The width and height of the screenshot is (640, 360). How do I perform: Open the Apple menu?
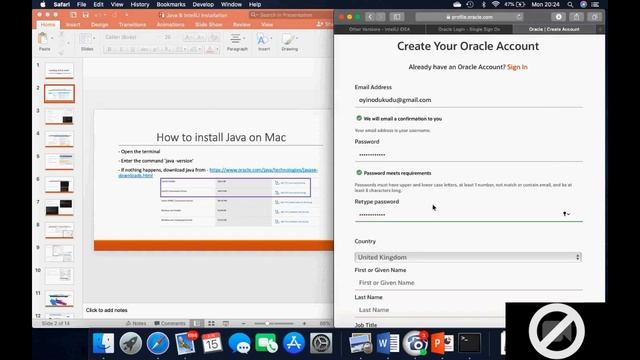[x=42, y=4]
